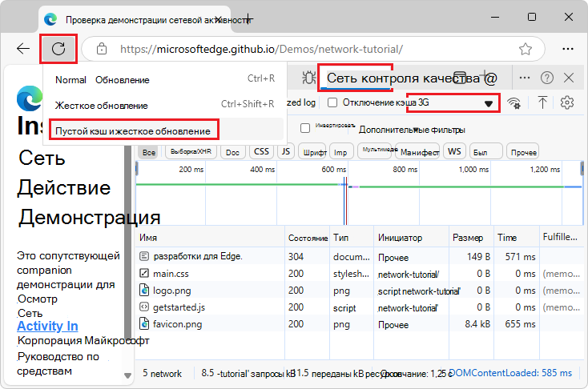This screenshot has width=588, height=389.
Task: Sort by the Time column header
Action: (x=517, y=238)
